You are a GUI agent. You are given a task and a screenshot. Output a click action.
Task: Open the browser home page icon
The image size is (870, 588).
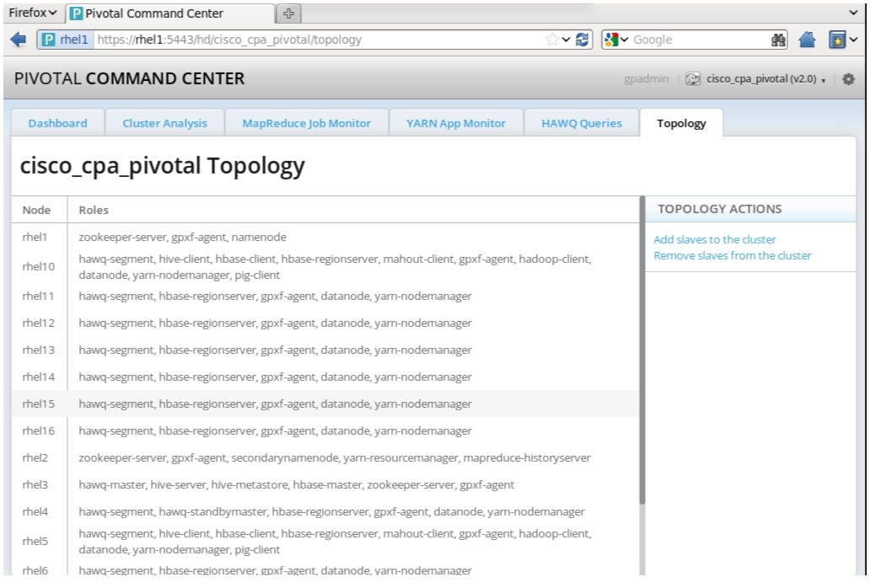pos(808,40)
